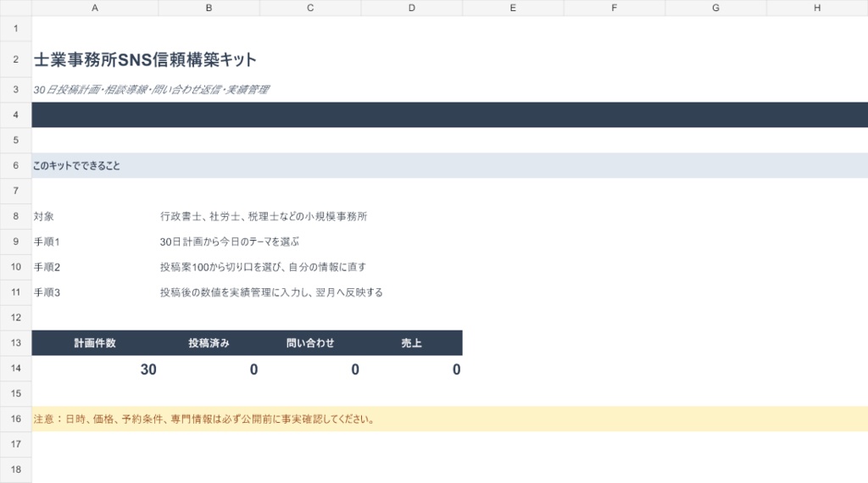Select row 4 header
Image resolution: width=868 pixels, height=483 pixels.
tap(15, 114)
